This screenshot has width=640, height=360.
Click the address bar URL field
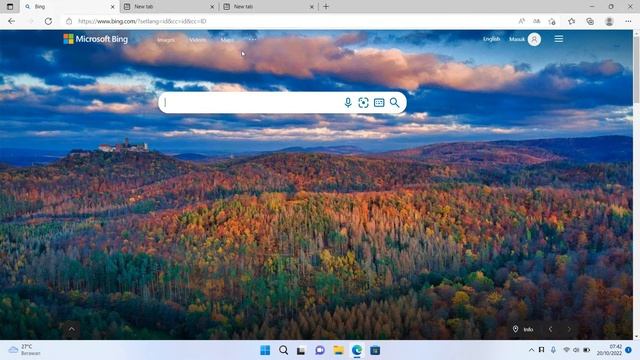(x=286, y=21)
